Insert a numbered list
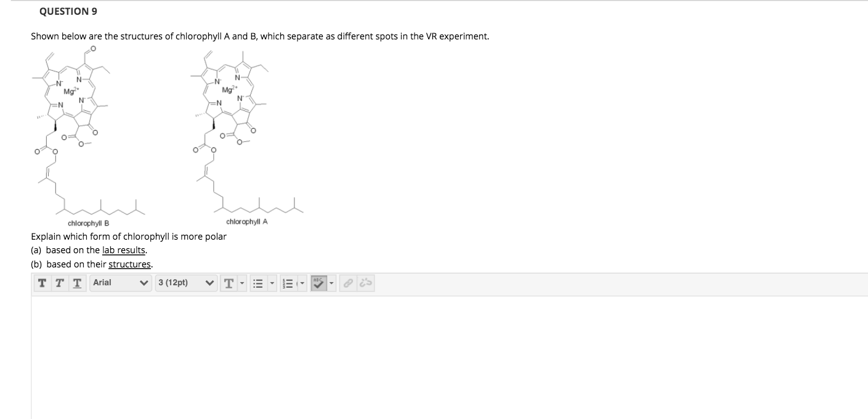868x419 pixels. 286,283
